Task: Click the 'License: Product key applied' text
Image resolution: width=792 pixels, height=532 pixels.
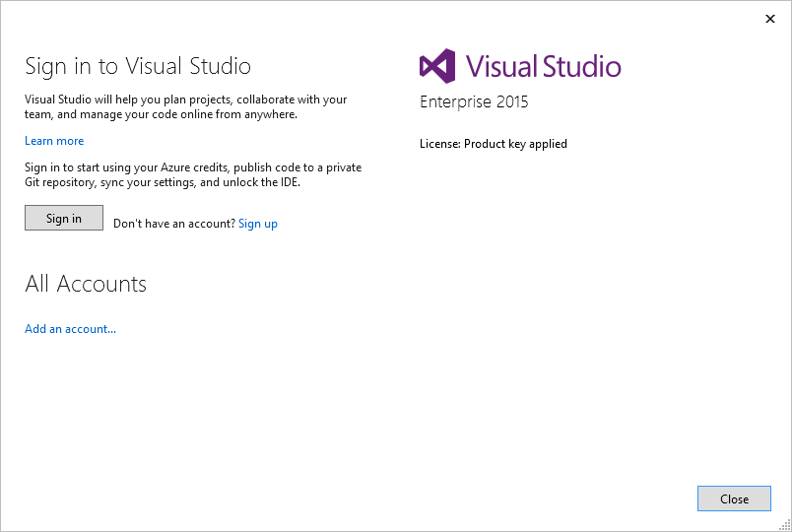Action: 493,144
